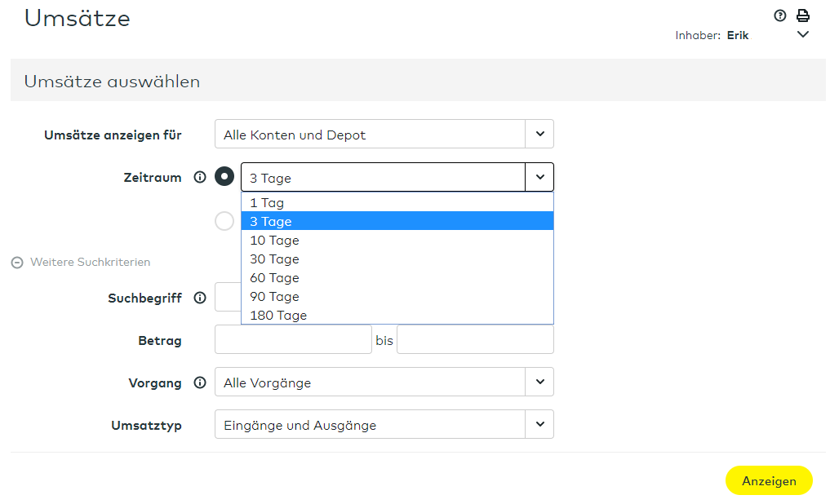Click the help question mark icon
The width and height of the screenshot is (830, 504).
click(x=779, y=15)
